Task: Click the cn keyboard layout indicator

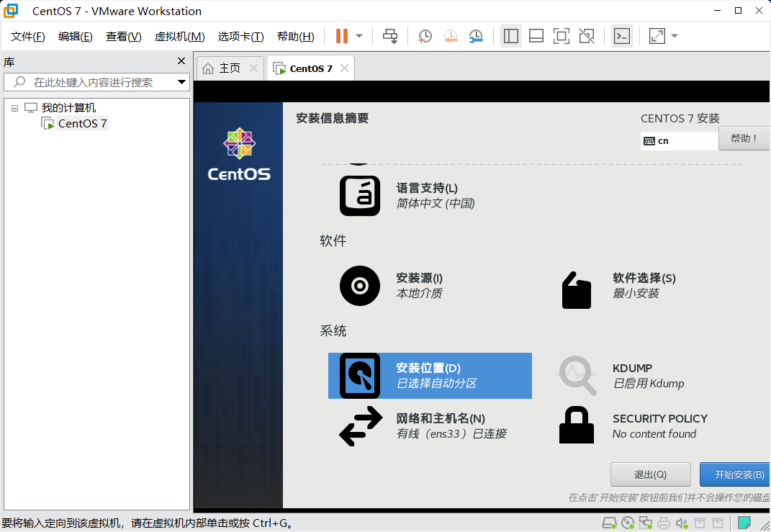Action: pos(679,141)
